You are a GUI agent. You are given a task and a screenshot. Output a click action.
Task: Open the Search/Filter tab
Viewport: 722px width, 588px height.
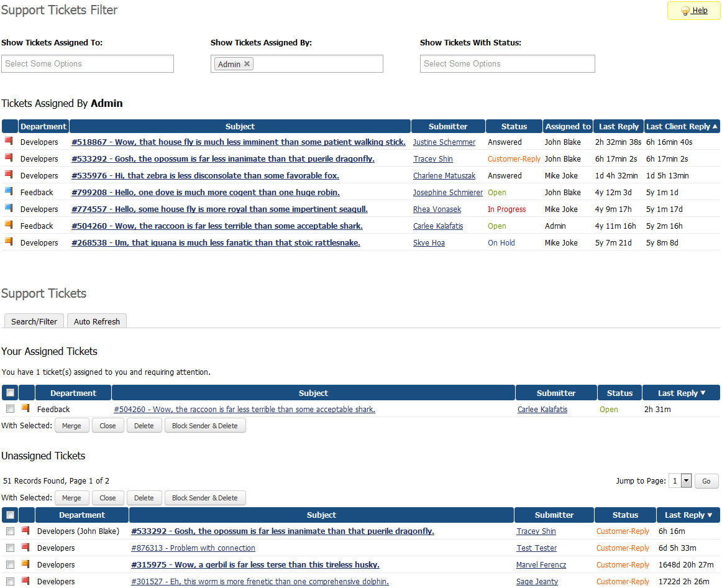pos(34,321)
